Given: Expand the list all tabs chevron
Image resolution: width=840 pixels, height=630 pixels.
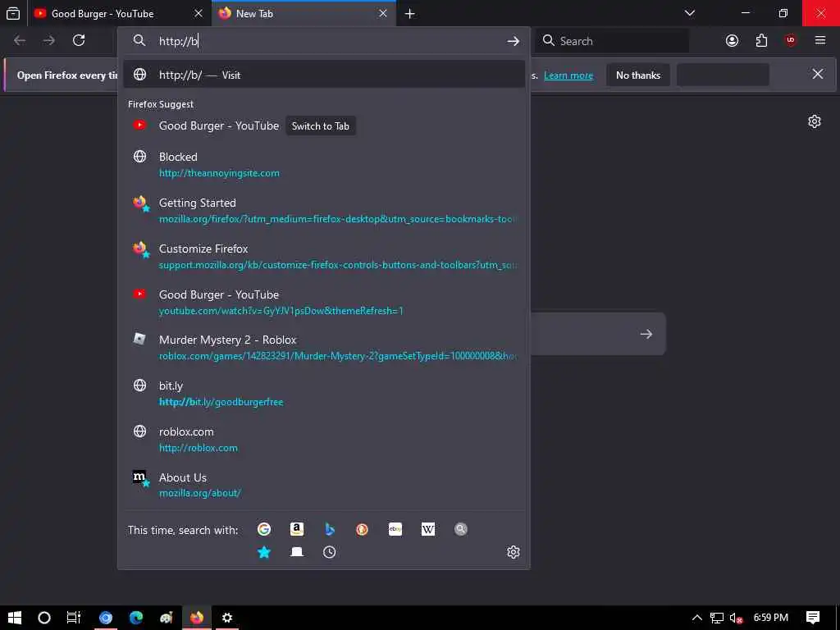Looking at the screenshot, I should [689, 13].
